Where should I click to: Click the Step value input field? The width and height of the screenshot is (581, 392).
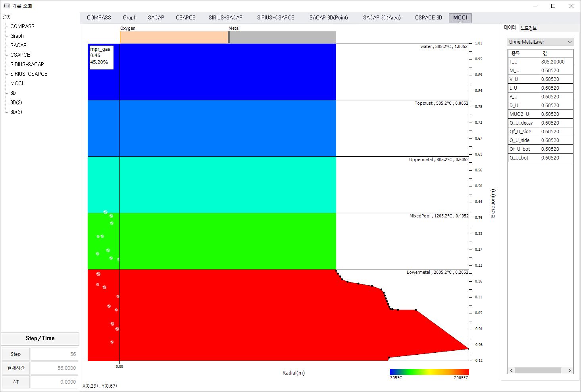[54, 354]
